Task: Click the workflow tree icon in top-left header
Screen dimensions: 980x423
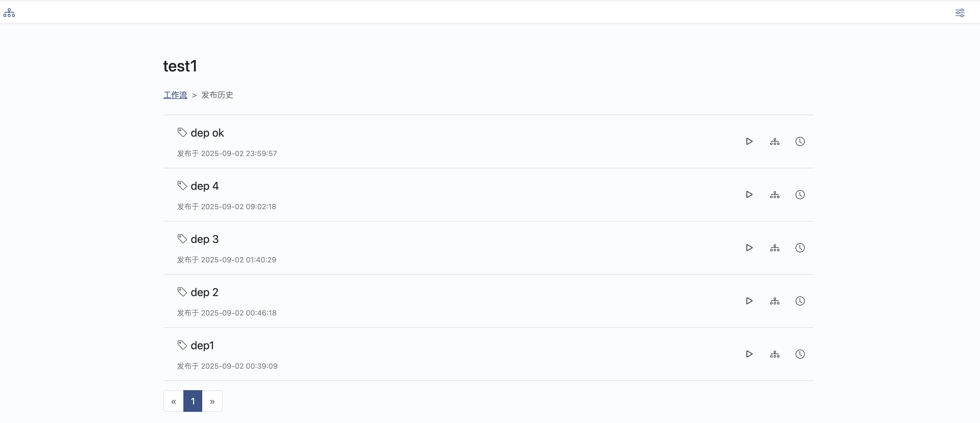Action: tap(9, 13)
